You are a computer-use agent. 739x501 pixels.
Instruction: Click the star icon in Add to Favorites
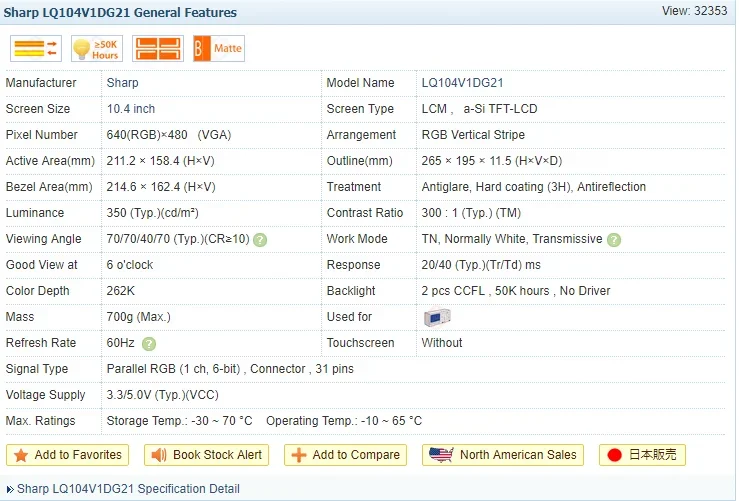(21, 455)
